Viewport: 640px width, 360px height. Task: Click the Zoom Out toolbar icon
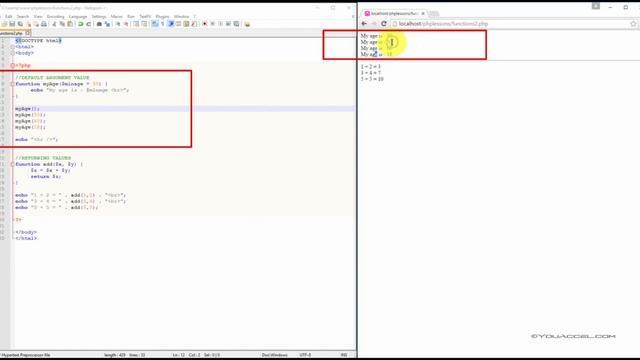point(127,24)
